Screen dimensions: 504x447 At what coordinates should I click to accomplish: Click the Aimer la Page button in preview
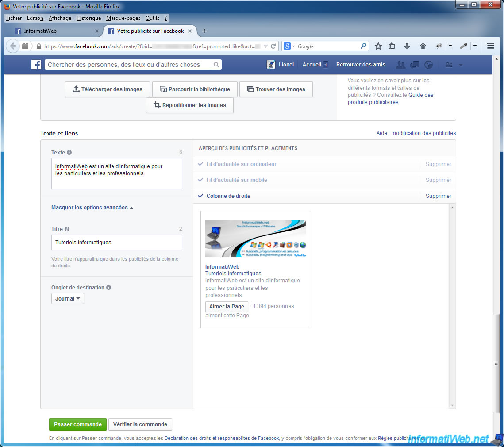pyautogui.click(x=227, y=306)
